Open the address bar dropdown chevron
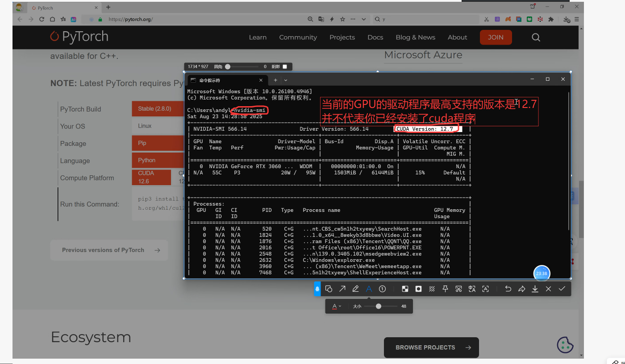The width and height of the screenshot is (625, 364). [x=364, y=19]
